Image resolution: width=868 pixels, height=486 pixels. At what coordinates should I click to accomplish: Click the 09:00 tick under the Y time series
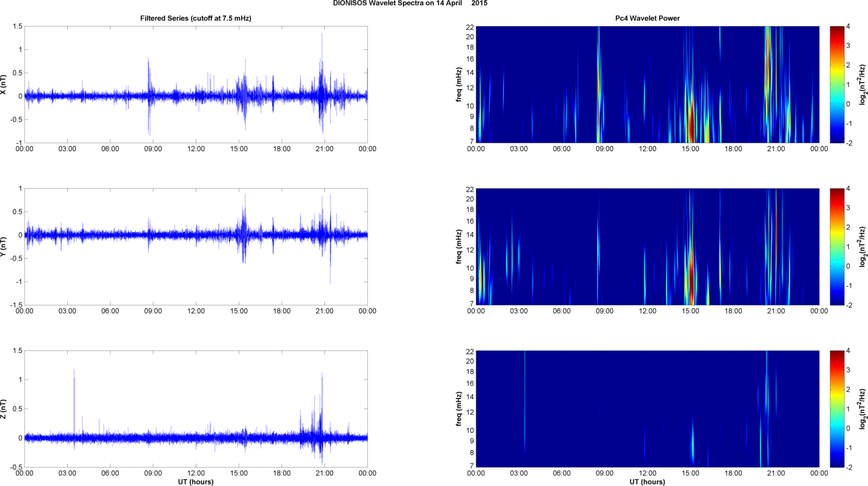click(x=153, y=311)
